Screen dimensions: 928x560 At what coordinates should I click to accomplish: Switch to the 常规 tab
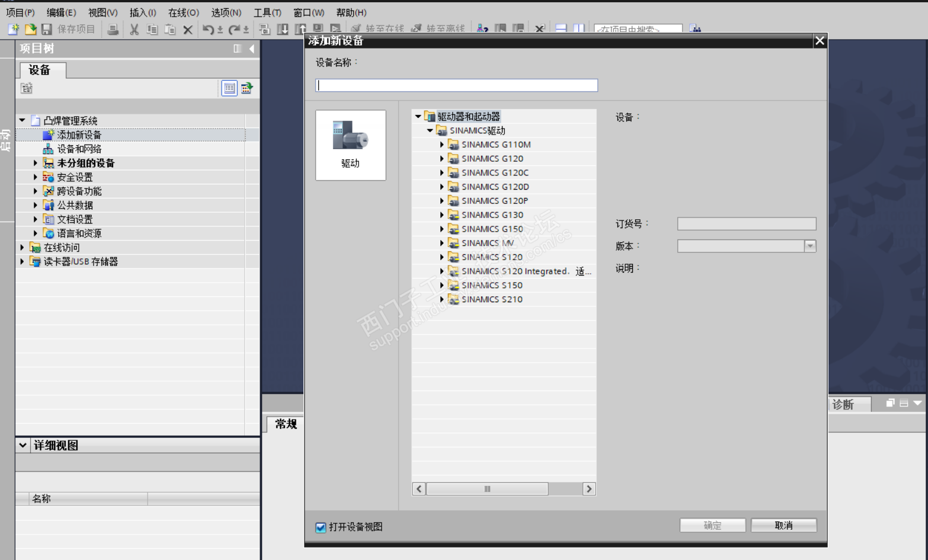pyautogui.click(x=286, y=424)
